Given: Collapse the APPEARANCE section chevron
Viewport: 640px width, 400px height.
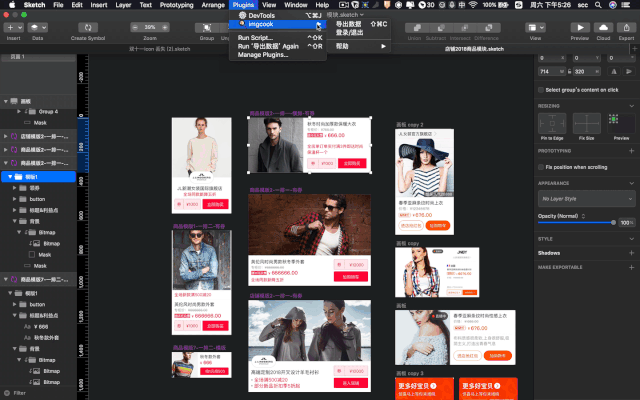Looking at the screenshot, I should click(631, 183).
